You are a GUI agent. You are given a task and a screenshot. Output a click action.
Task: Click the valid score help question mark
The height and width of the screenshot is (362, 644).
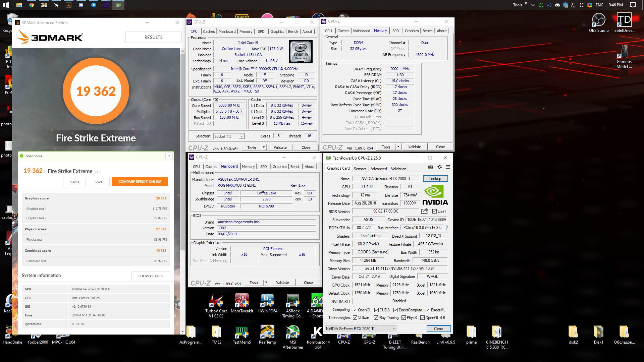pyautogui.click(x=169, y=156)
